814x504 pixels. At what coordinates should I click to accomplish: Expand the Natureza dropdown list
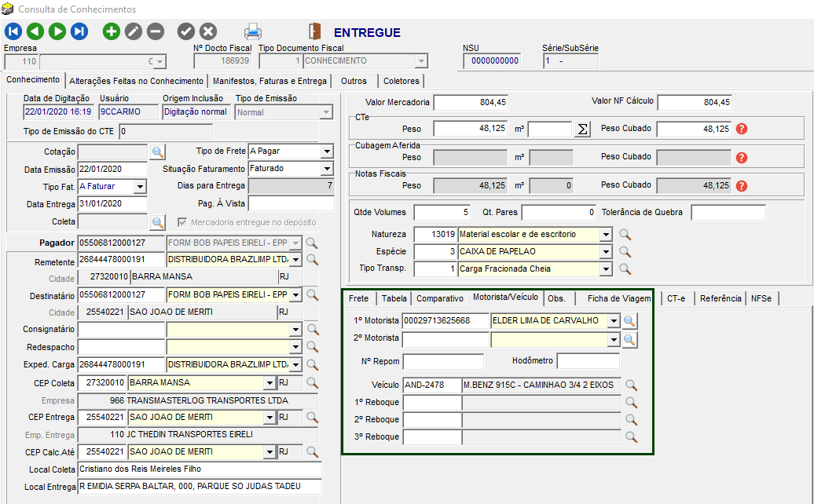(x=605, y=235)
